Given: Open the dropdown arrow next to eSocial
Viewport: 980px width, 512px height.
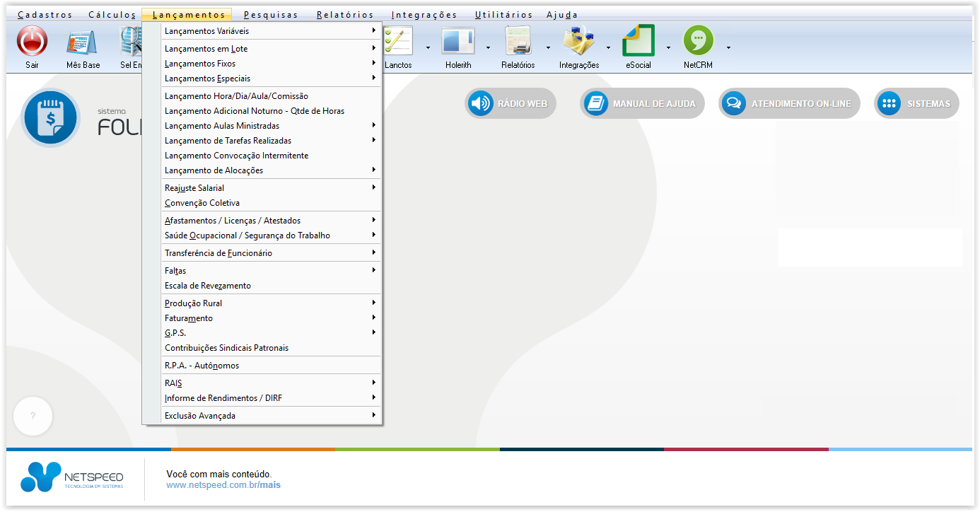Looking at the screenshot, I should (x=668, y=48).
